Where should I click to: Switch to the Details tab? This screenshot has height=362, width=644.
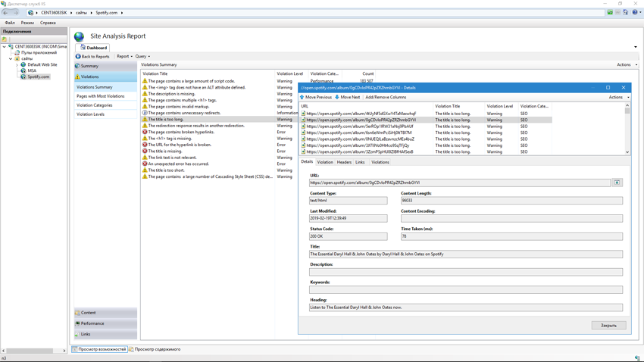[307, 162]
